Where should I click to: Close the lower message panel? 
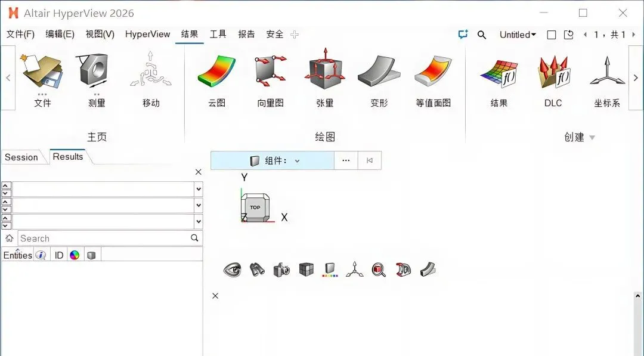[215, 296]
